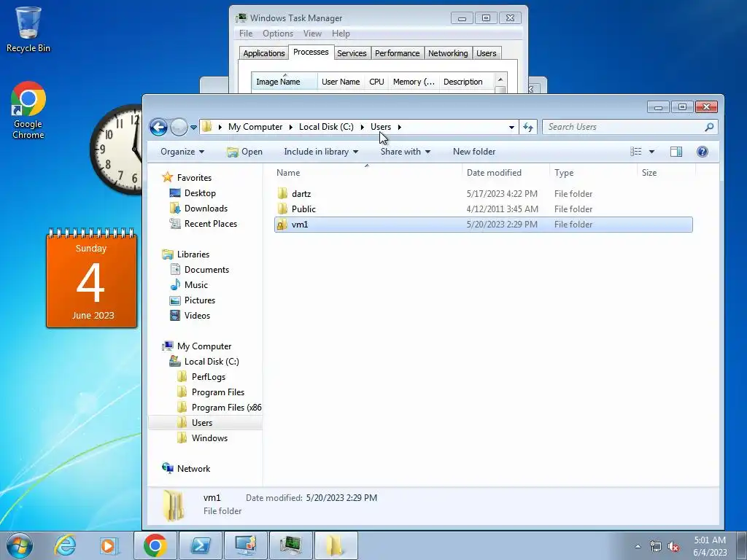Switch to Users tab in Task Manager
The image size is (747, 560).
coord(486,53)
